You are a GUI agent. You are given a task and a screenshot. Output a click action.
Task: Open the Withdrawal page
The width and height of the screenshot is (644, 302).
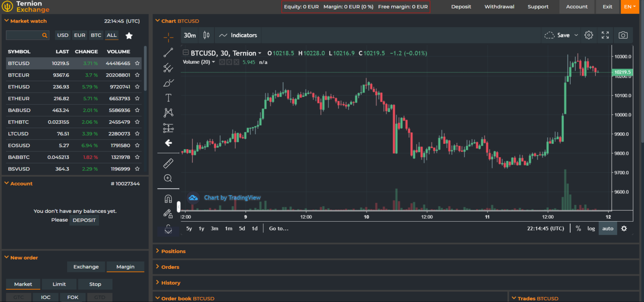coord(499,7)
